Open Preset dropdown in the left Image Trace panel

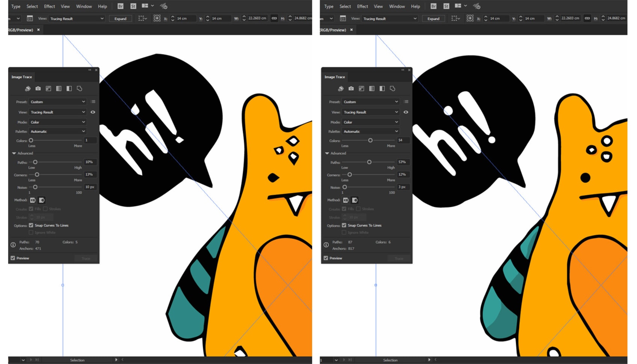(x=57, y=102)
